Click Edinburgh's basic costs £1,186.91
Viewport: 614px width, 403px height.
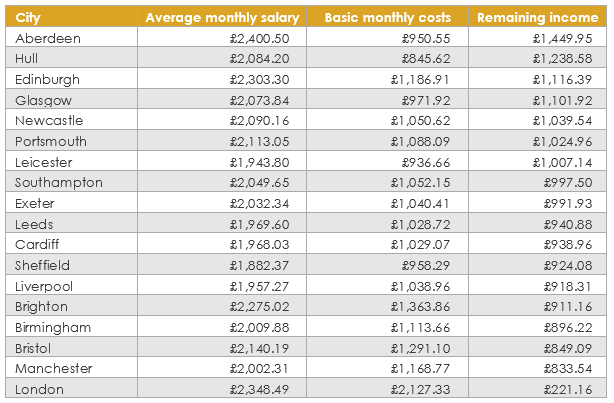pyautogui.click(x=421, y=79)
